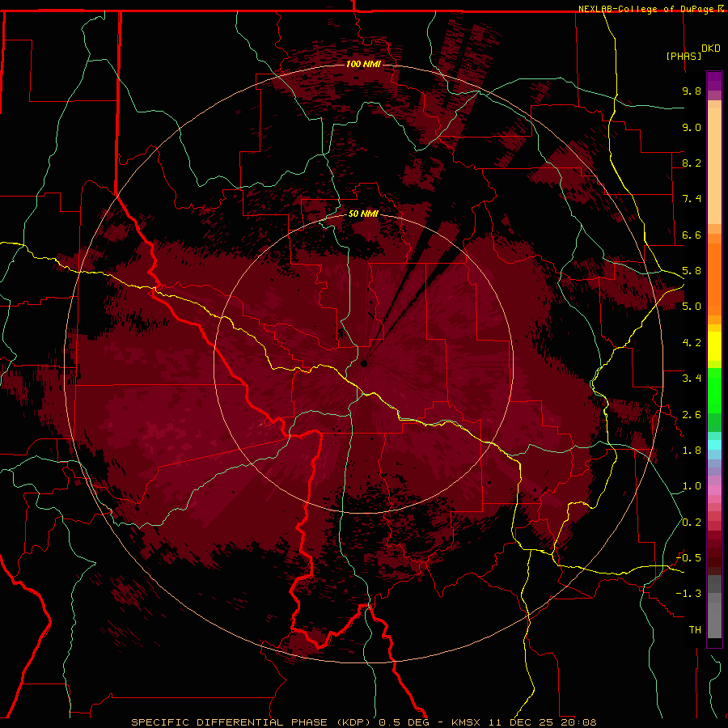
Task: Click the 6.6 value on the legend
Action: 692,235
